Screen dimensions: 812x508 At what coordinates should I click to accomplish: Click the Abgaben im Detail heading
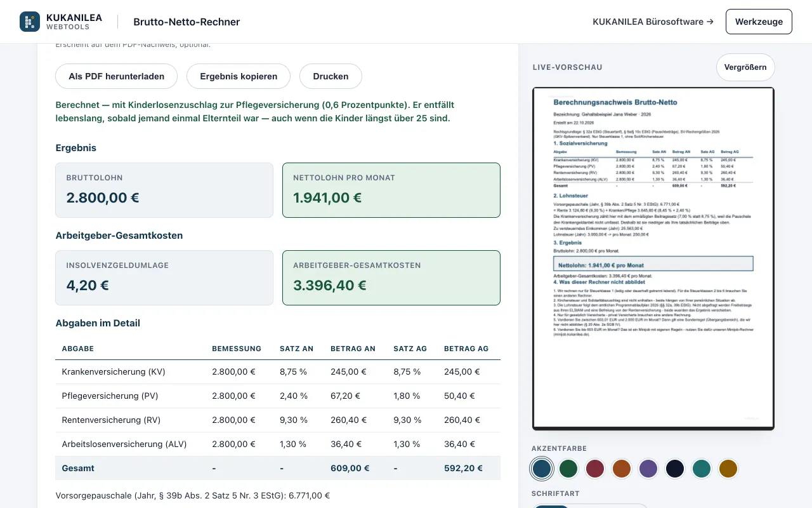98,323
